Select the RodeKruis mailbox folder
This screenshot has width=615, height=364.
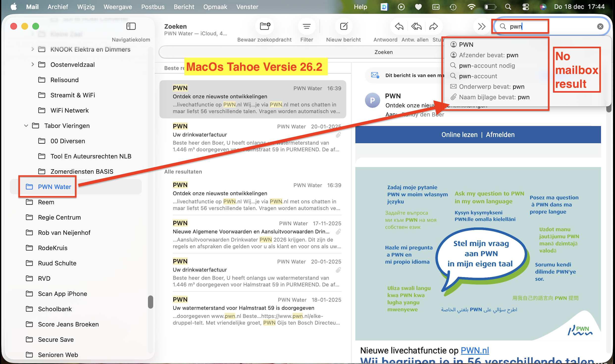(52, 248)
